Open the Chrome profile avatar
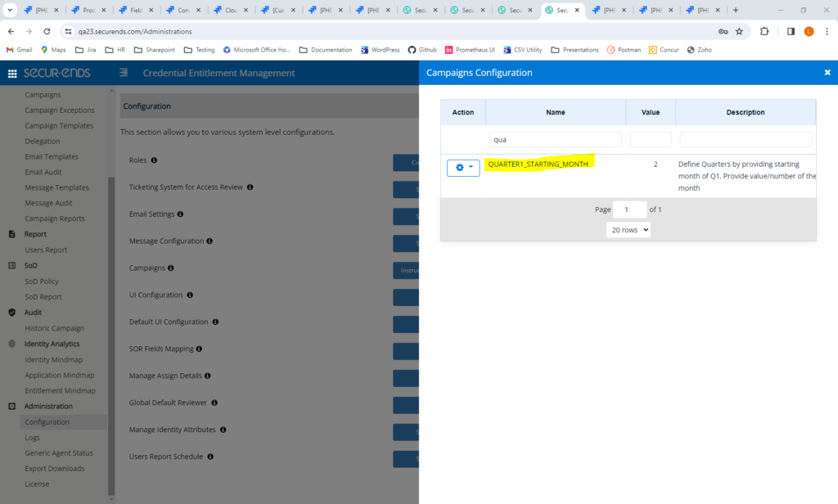 pyautogui.click(x=809, y=32)
